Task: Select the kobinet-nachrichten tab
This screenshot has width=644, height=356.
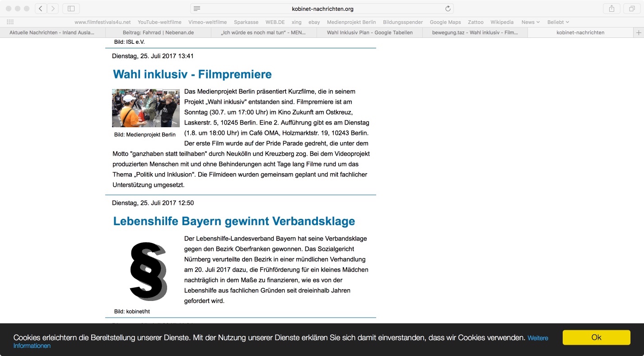Action: point(580,32)
